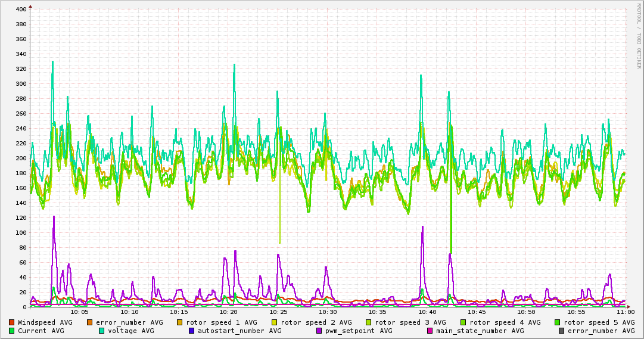Click the gray error_number AVG legend swatch

561,331
